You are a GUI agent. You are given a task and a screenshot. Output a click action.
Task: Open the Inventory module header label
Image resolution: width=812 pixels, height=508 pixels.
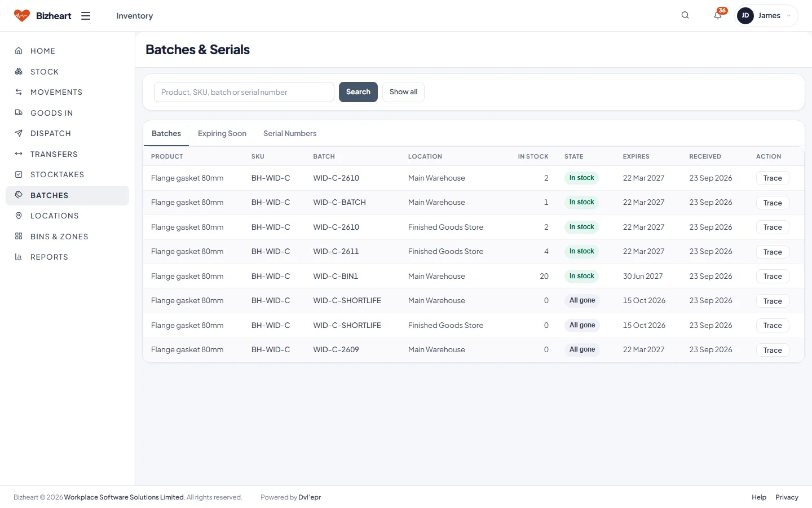point(135,16)
